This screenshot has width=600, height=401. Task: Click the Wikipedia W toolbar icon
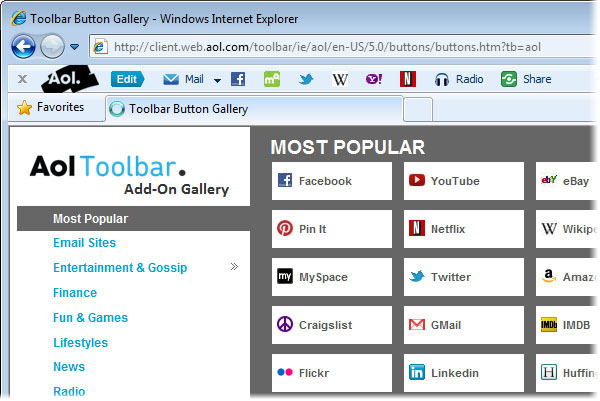click(x=340, y=80)
